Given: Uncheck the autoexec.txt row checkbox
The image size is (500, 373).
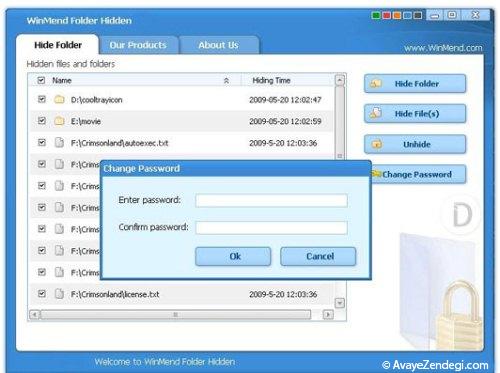Looking at the screenshot, I should click(41, 143).
